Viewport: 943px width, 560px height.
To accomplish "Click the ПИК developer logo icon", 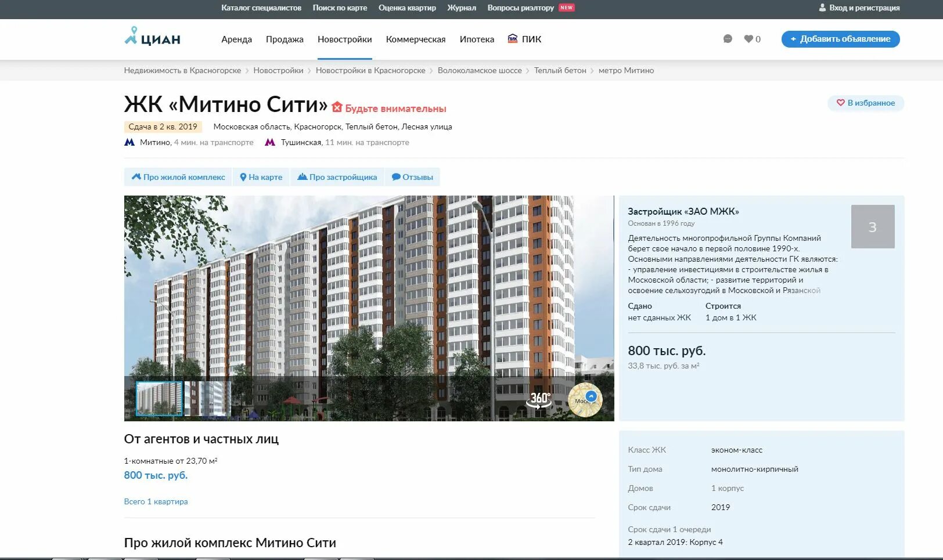I will point(512,39).
